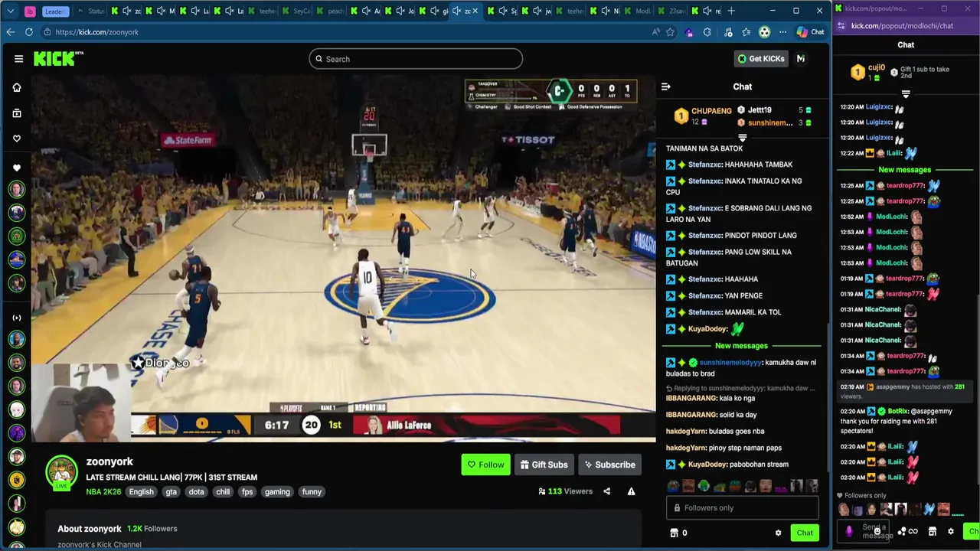Click the microphone icon in popout chat

849,531
